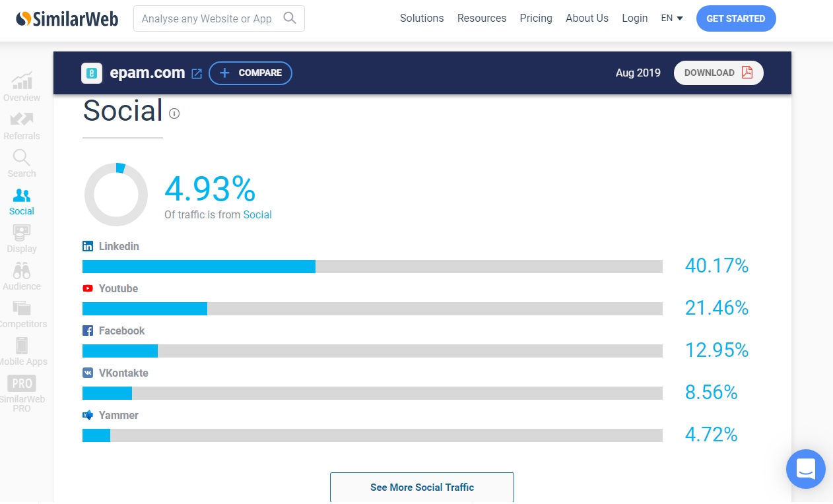Click the blue Social link in traffic text
The height and width of the screenshot is (504, 833).
pyautogui.click(x=257, y=214)
